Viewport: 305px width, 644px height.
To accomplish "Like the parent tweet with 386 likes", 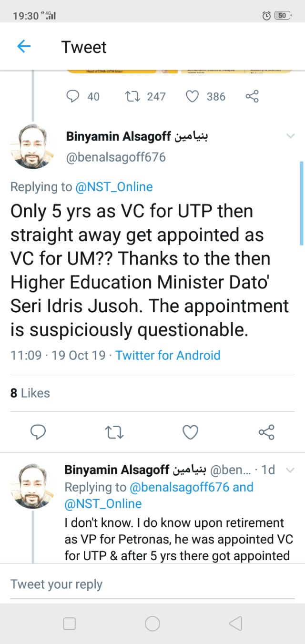I will [x=192, y=97].
